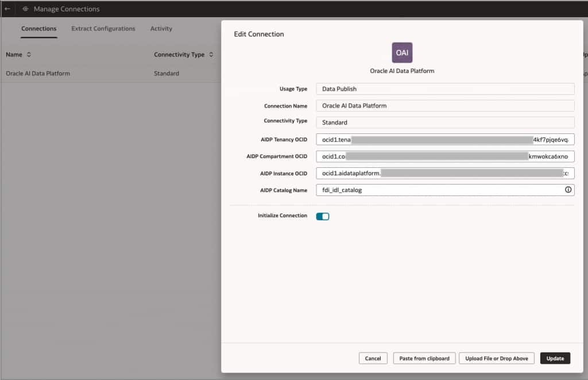Click the Manage Connections page title
Image resolution: width=588 pixels, height=380 pixels.
(67, 9)
